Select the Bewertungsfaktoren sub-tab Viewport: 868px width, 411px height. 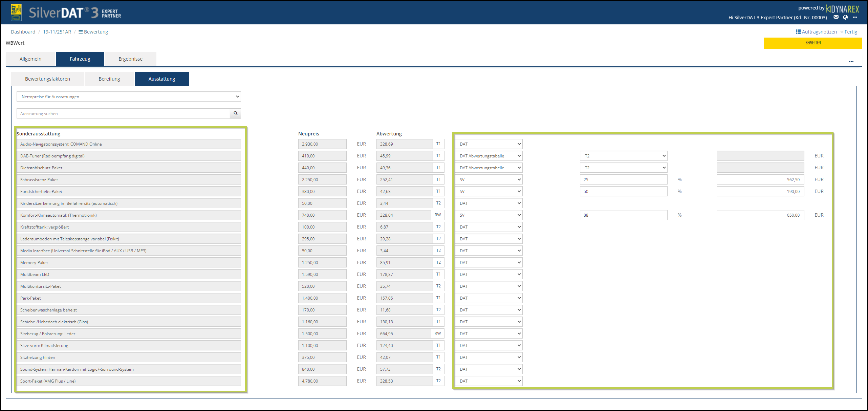[x=47, y=79]
